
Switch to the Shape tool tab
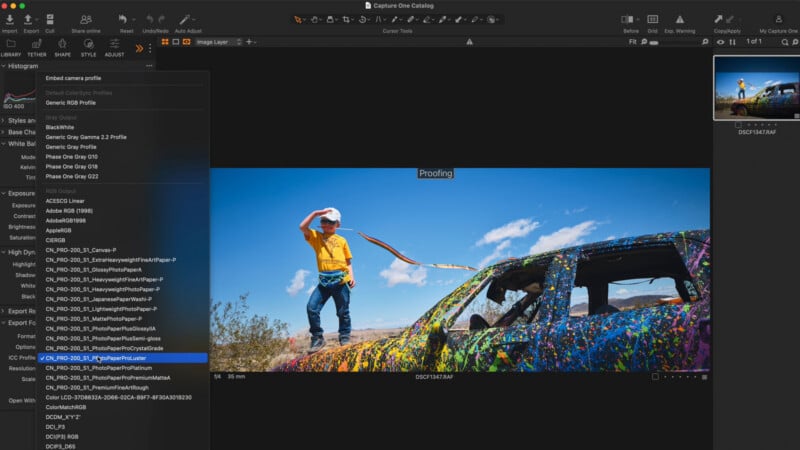point(62,47)
